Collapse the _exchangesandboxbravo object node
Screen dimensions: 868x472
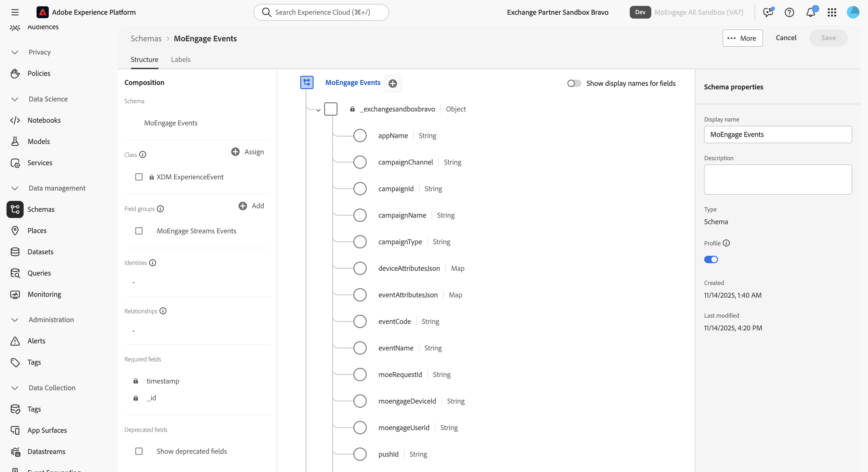tap(318, 110)
